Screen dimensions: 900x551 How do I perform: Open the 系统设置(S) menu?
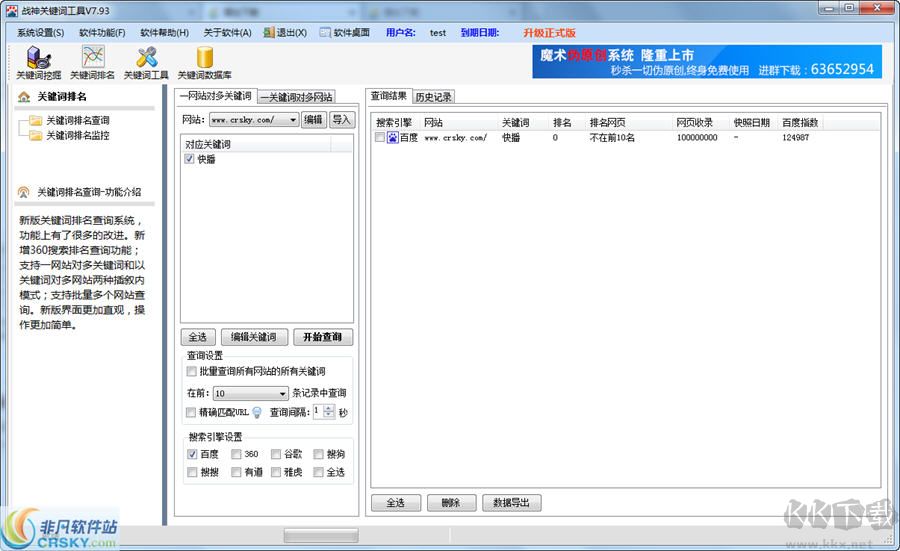coord(40,32)
